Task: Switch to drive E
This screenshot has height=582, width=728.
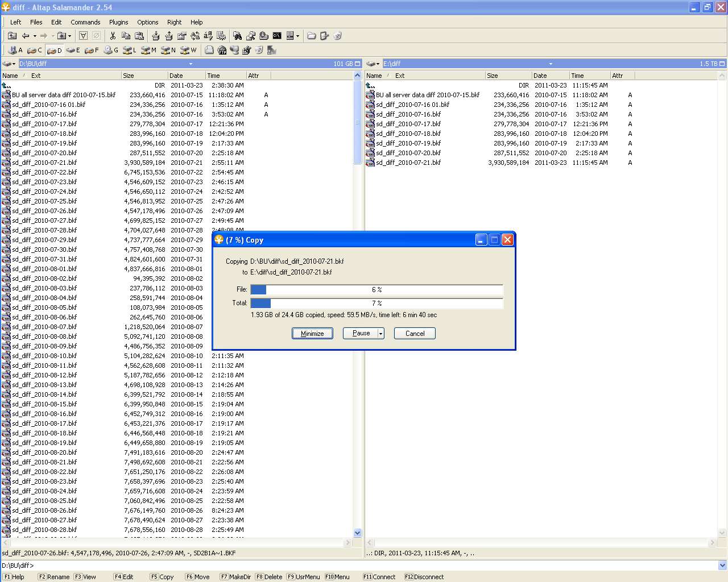Action: (73, 50)
